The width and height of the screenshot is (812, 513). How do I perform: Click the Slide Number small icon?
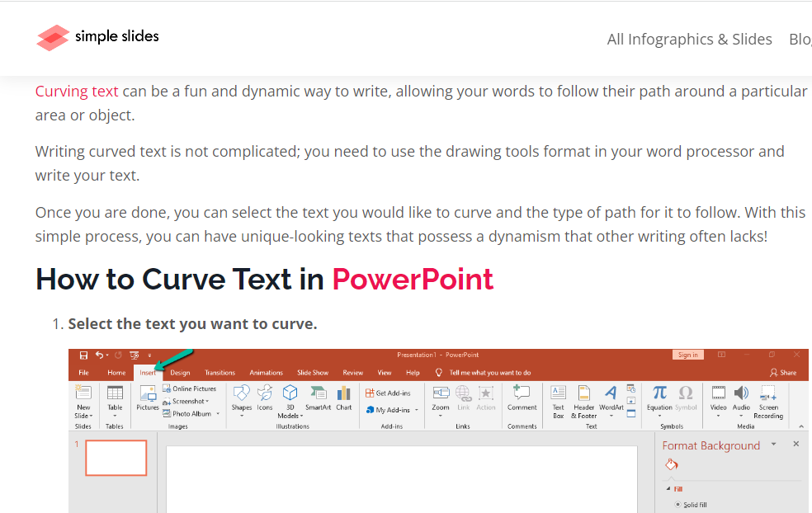click(x=630, y=401)
